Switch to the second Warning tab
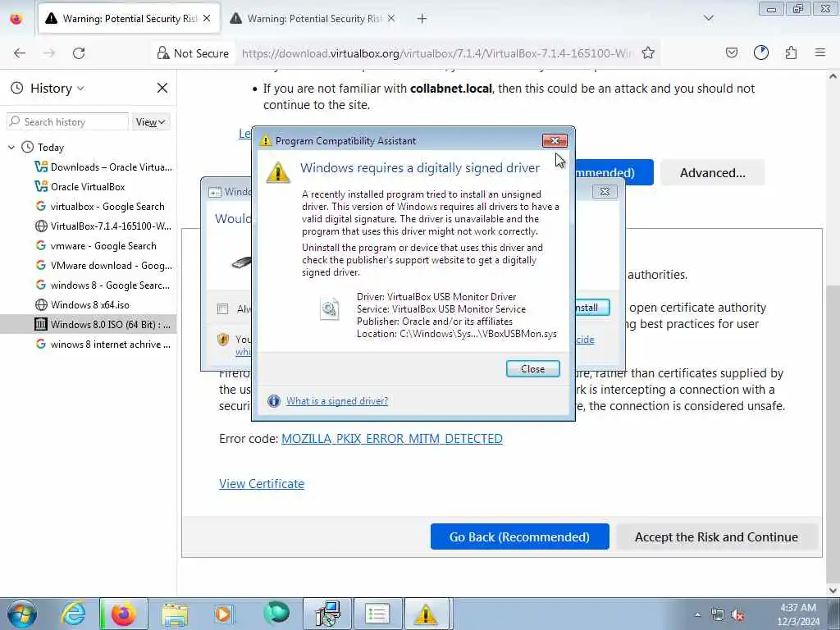This screenshot has height=630, width=840. click(313, 19)
